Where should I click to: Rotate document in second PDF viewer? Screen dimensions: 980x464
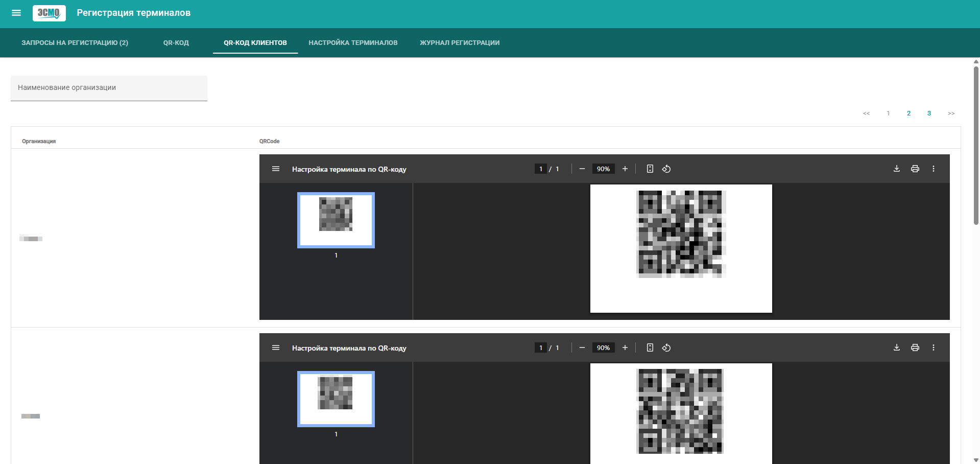666,347
